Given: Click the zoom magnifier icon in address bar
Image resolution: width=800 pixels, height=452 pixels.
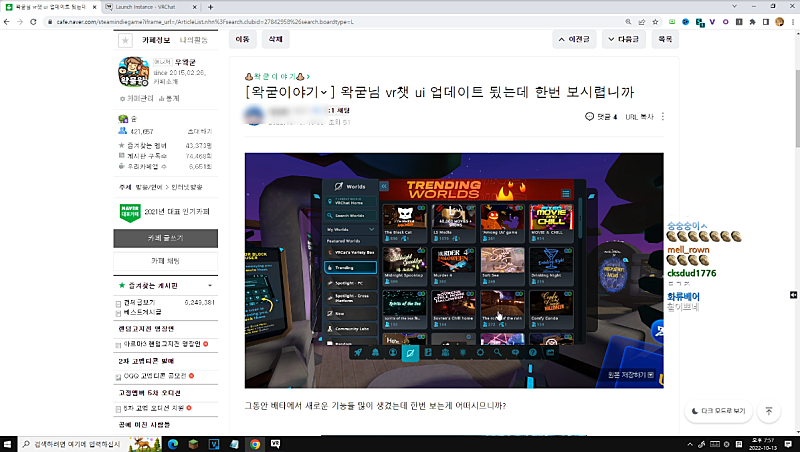Looking at the screenshot, I should 628,22.
